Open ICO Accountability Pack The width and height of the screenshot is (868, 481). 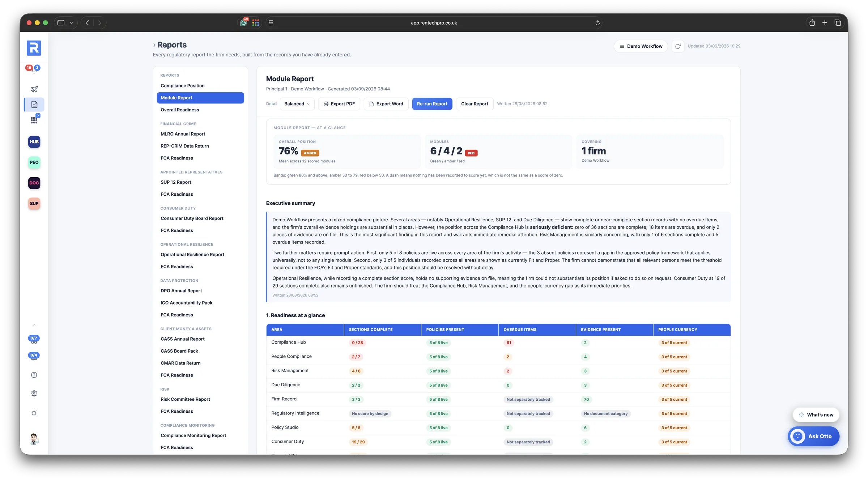[200, 303]
